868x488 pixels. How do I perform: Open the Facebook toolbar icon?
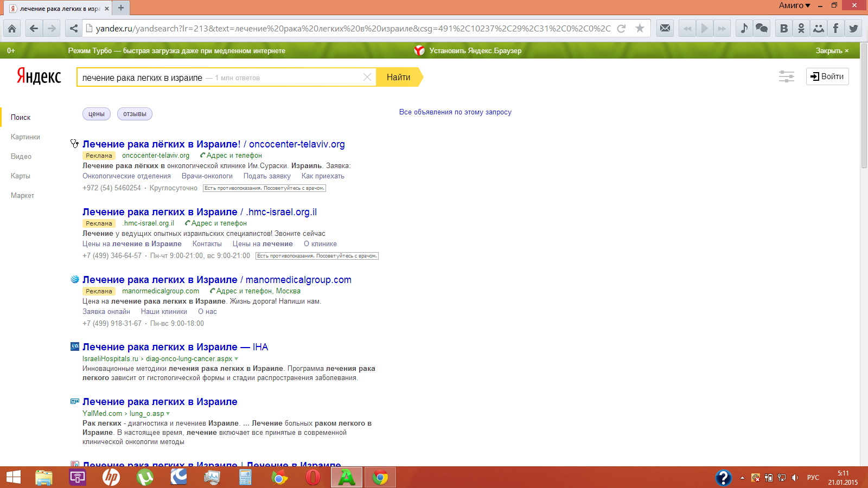pyautogui.click(x=835, y=28)
